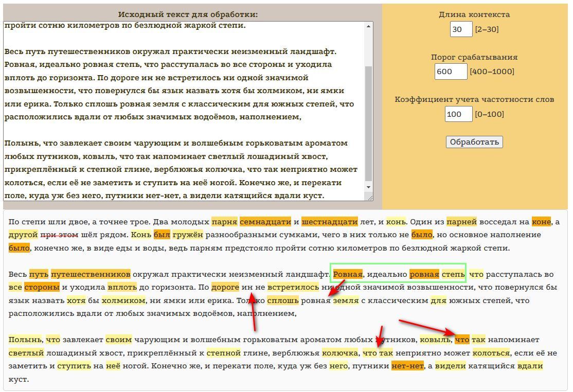Click highlighted word парней in results

tap(461, 222)
